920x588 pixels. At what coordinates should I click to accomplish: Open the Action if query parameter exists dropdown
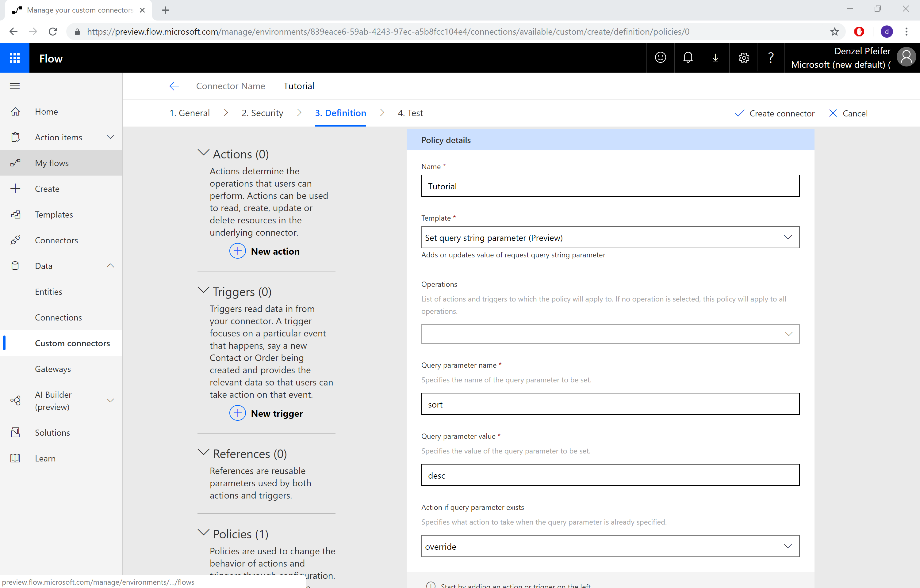click(x=788, y=546)
